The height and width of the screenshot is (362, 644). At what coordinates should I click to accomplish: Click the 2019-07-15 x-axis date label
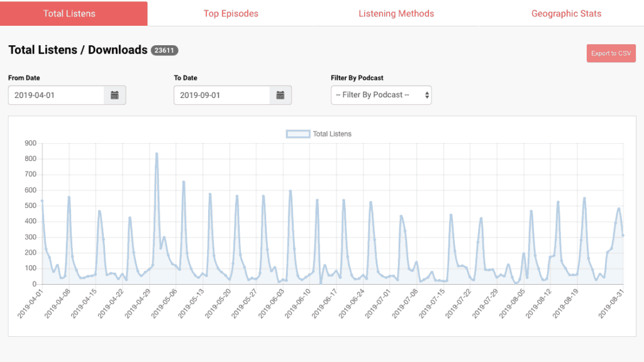tap(431, 304)
